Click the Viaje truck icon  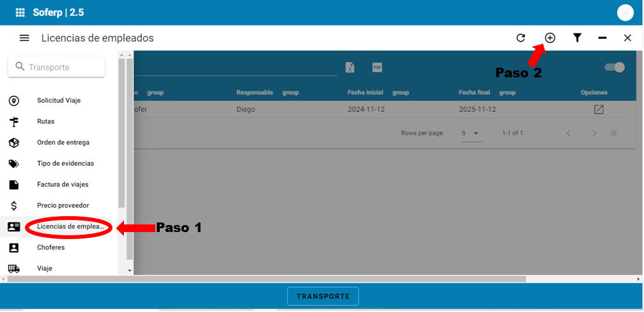pos(14,269)
